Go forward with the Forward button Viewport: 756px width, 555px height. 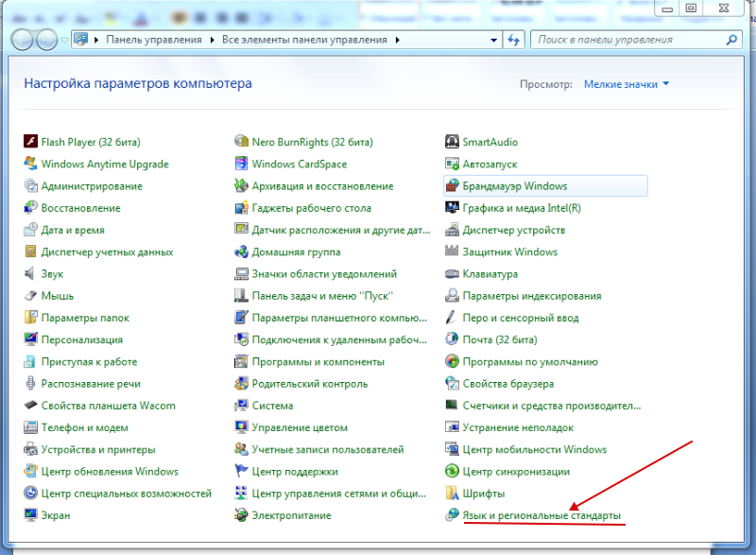[47, 40]
